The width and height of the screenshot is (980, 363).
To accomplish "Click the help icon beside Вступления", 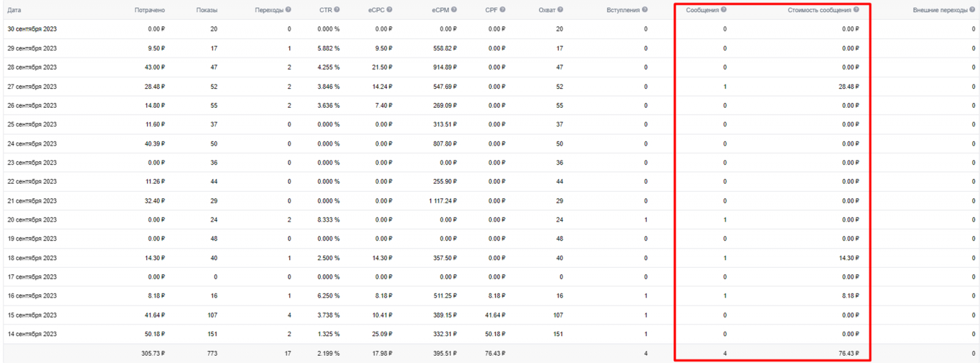I will pos(645,10).
